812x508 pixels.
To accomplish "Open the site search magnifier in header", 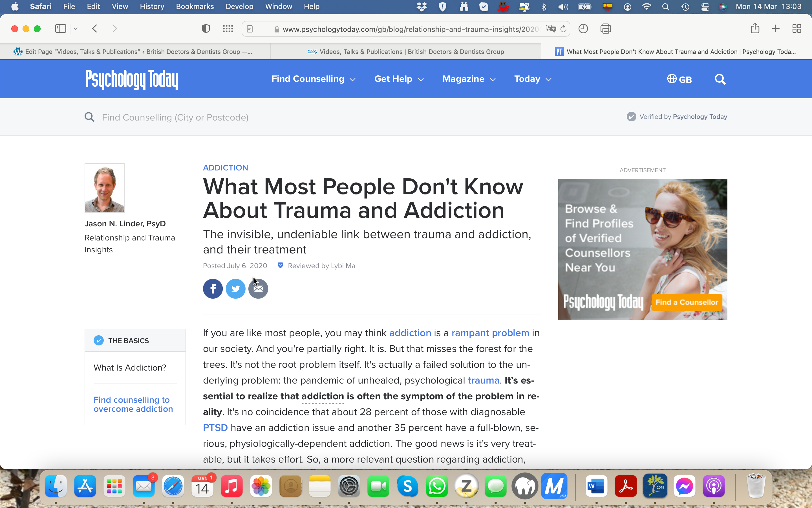I will 720,79.
